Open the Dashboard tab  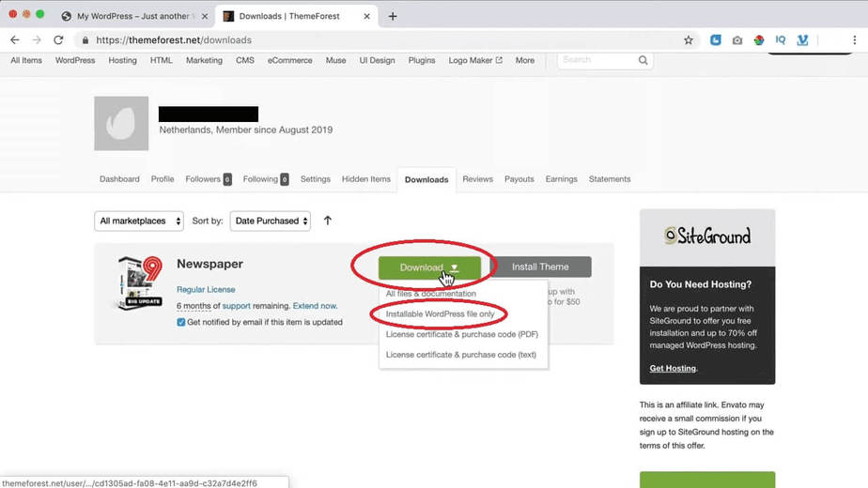tap(119, 179)
